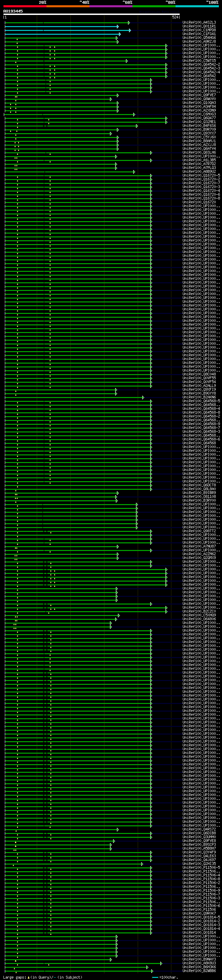Open hit UniRef100_C1FG41
Image resolution: width=222 pixels, height=980 pixels.
tap(199, 34)
